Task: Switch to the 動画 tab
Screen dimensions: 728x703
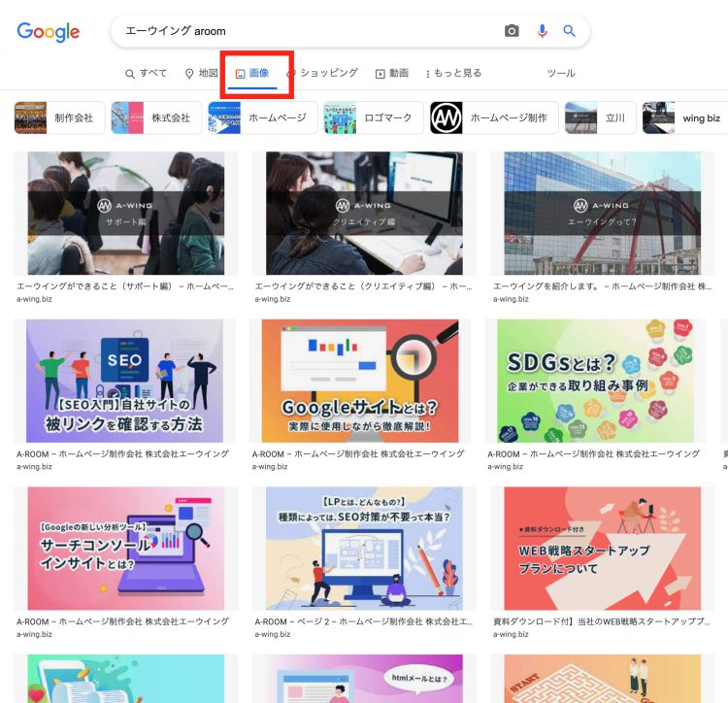Action: pos(392,74)
